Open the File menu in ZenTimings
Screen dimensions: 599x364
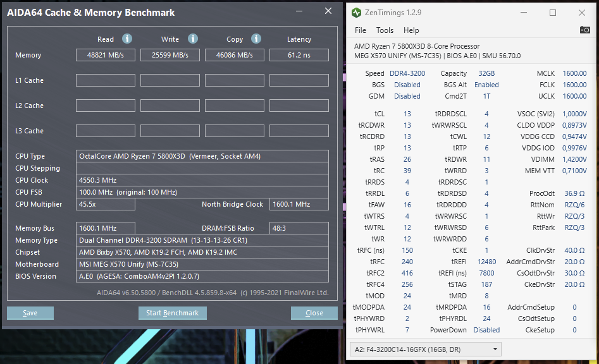coord(361,30)
